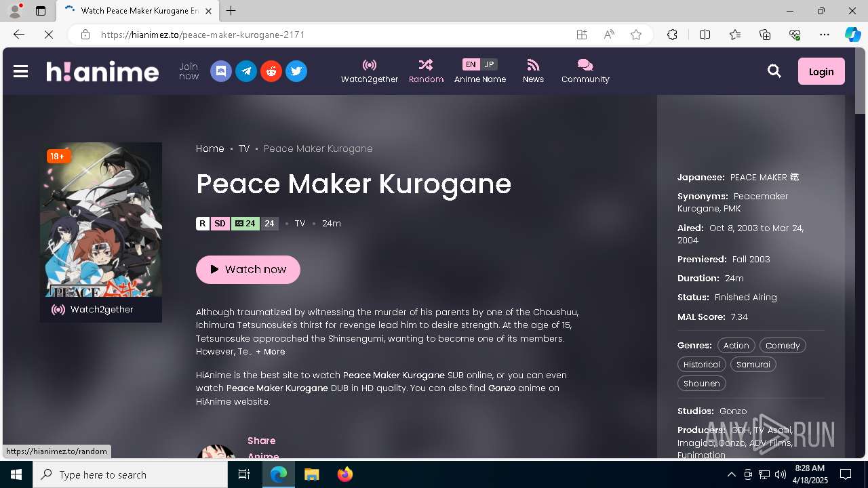Open the Telegram channel link
This screenshot has width=868, height=488.
coord(246,71)
